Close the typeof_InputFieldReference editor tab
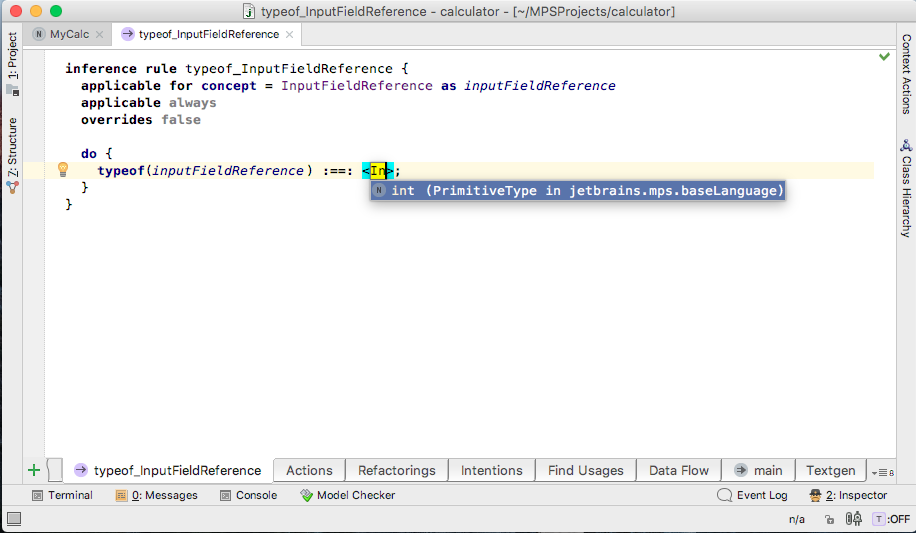The image size is (916, 533). [289, 34]
